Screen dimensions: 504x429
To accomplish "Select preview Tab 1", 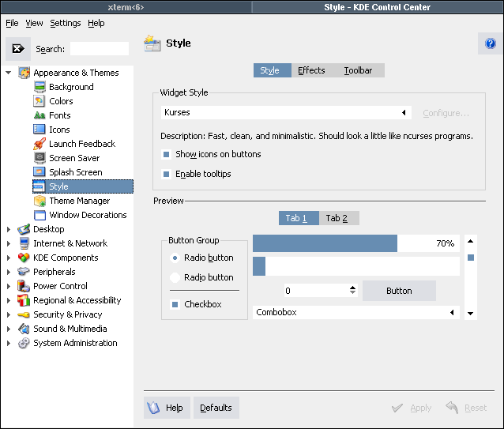I will tap(299, 218).
